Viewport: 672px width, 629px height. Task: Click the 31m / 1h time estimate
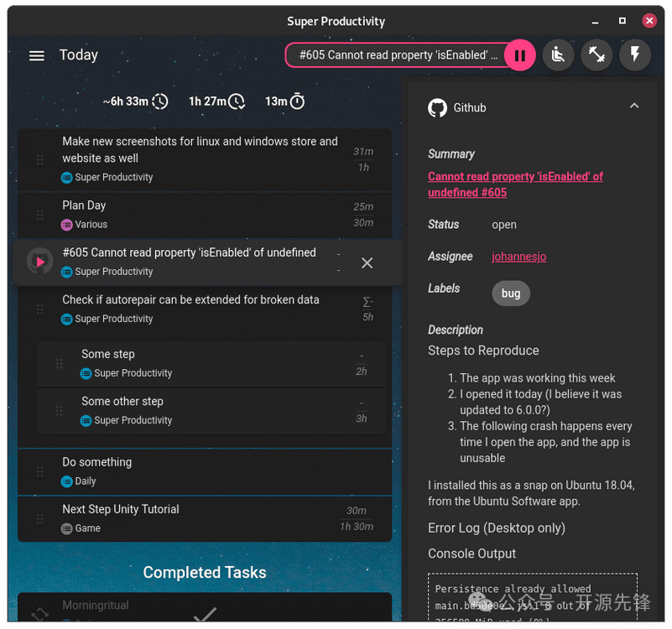(x=363, y=159)
